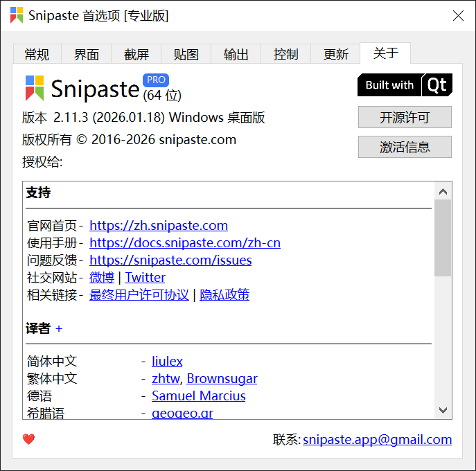
Task: Open the 输出 tab
Action: (x=236, y=54)
